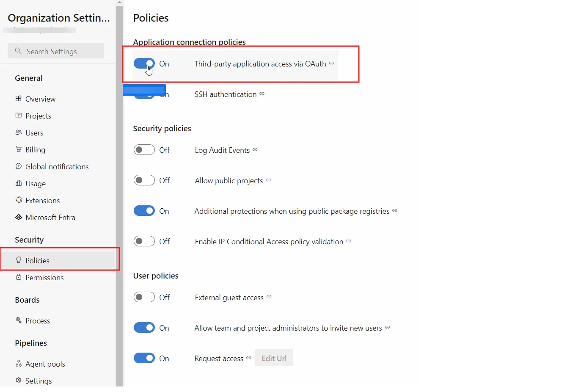Open Global notifications icon

pos(19,166)
